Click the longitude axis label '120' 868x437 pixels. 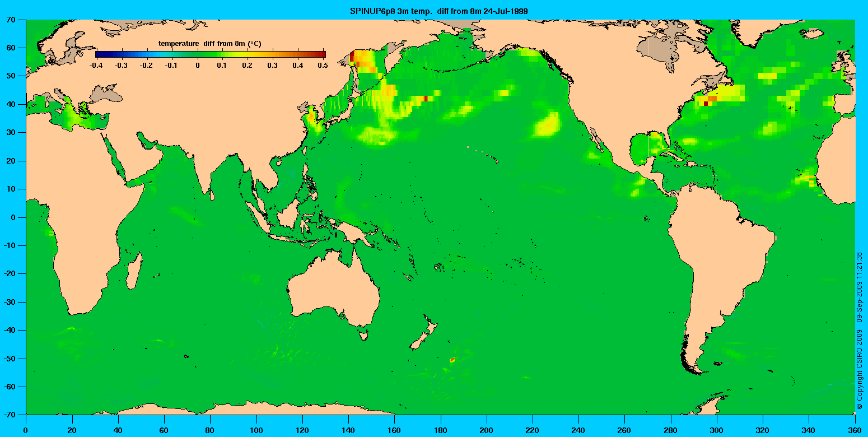pyautogui.click(x=302, y=431)
